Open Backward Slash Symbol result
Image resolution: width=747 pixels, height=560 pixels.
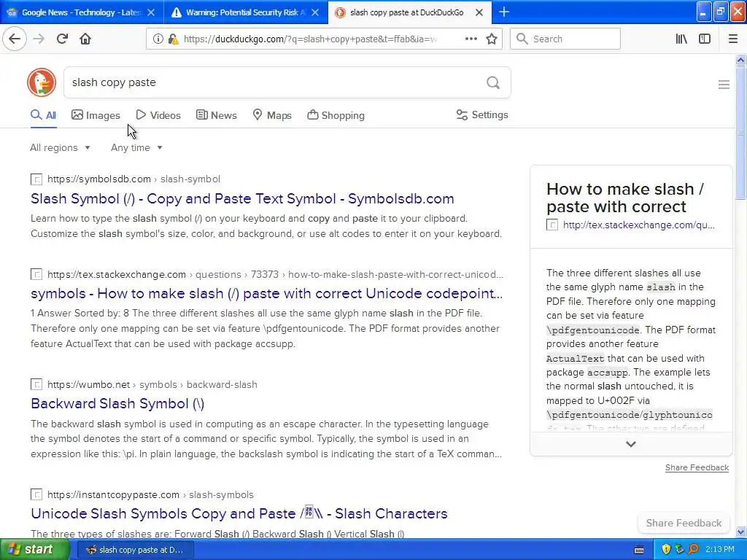117,404
